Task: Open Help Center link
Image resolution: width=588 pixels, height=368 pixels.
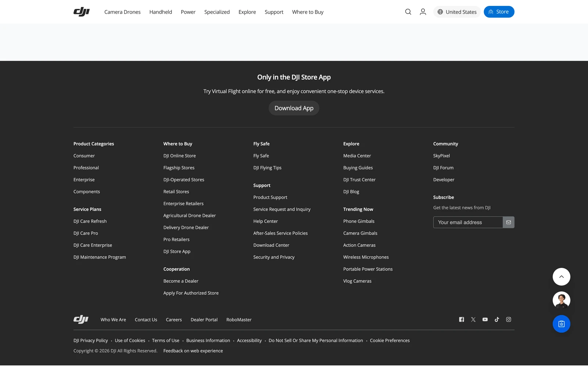Action: 265,221
